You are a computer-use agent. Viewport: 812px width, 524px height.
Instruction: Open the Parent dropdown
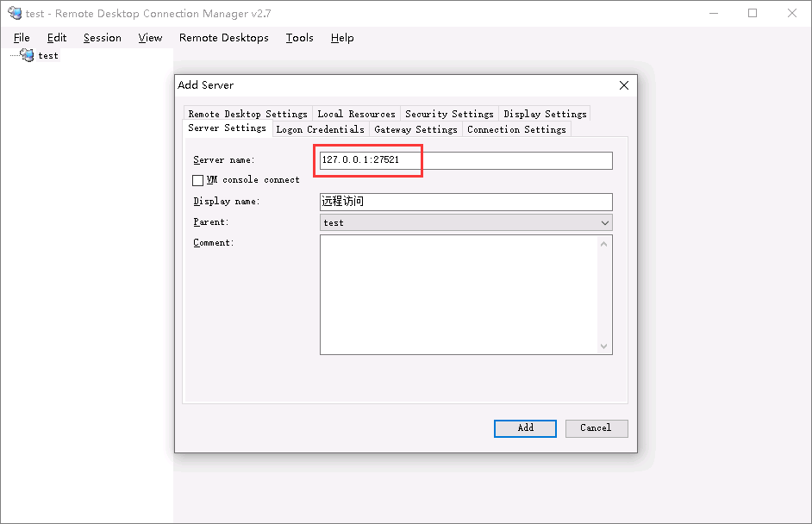pos(466,222)
